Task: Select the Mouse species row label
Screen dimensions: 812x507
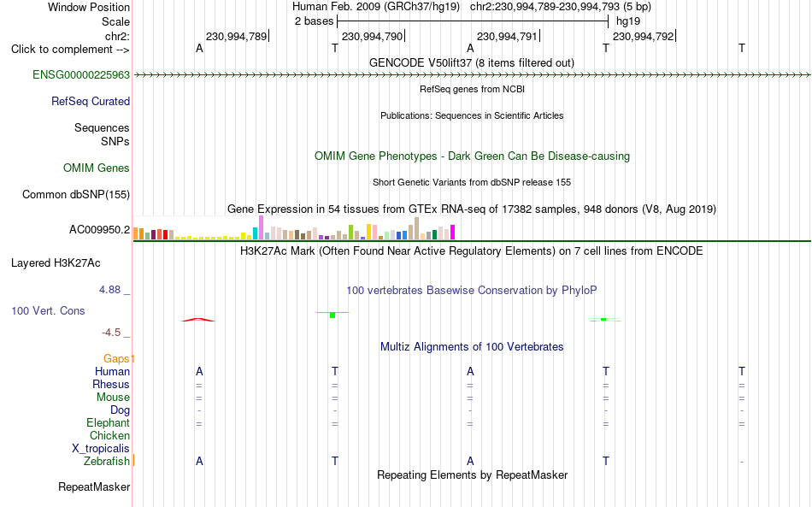Action: point(113,398)
